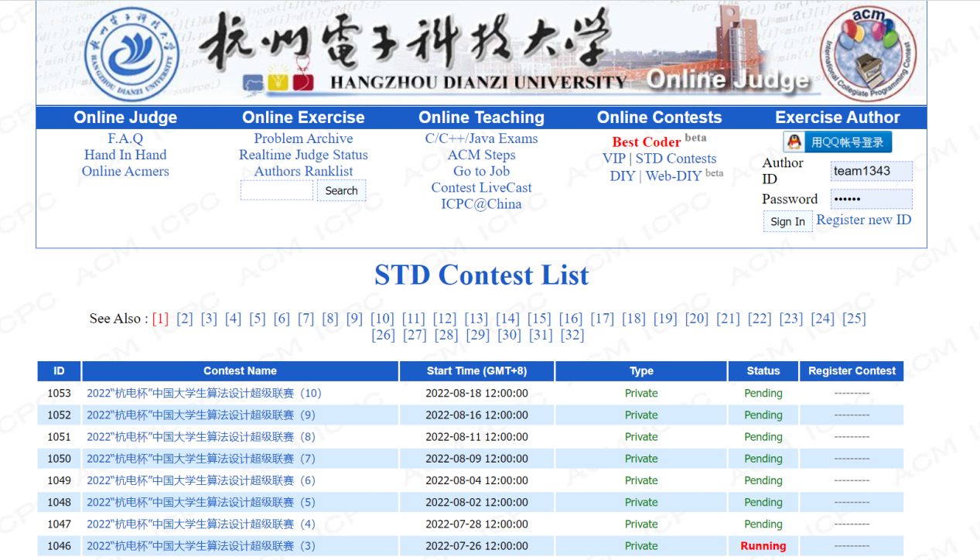
Task: Open the Contest LiveCast link
Action: pyautogui.click(x=481, y=187)
